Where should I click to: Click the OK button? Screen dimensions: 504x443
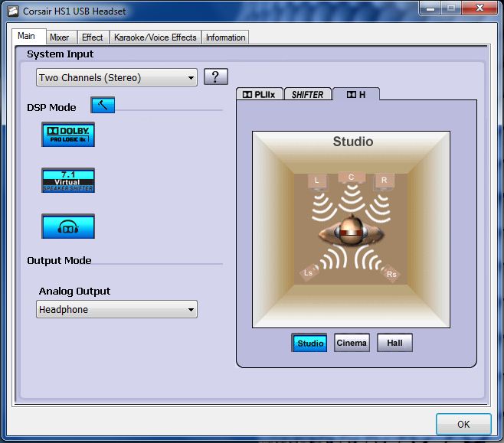(x=463, y=424)
